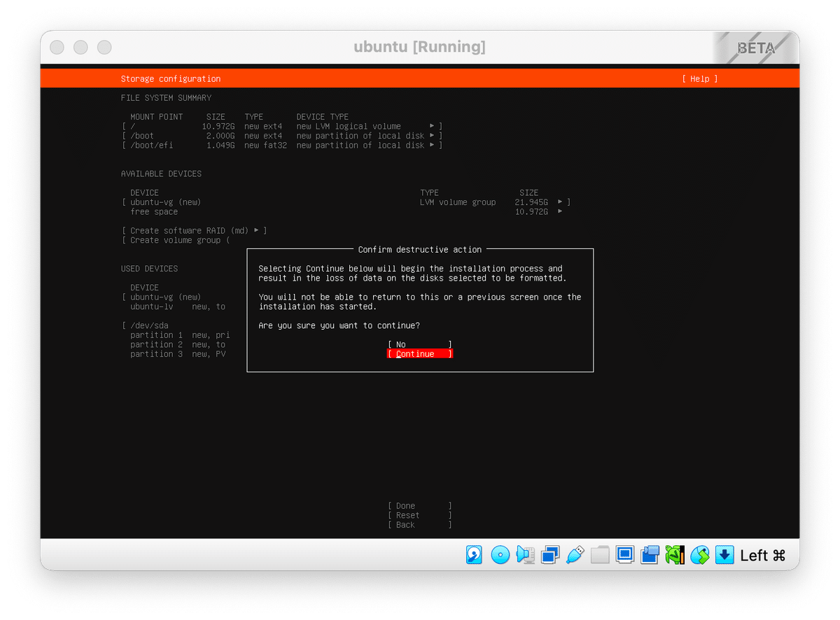Click the 'LVM volume group' type text
Image resolution: width=840 pixels, height=620 pixels.
click(458, 202)
